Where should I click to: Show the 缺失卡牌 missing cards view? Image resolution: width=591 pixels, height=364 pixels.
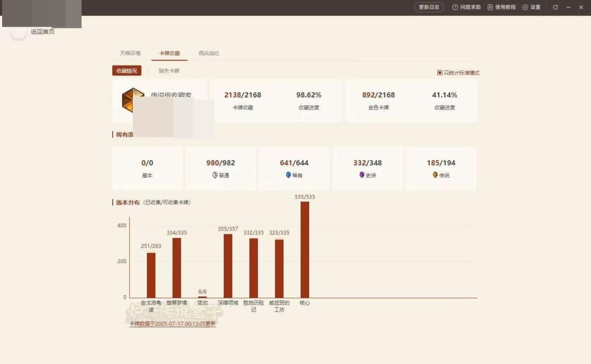tap(169, 71)
